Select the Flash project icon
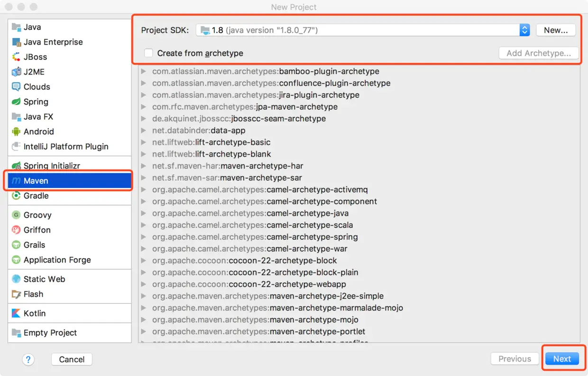The image size is (588, 376). coord(16,294)
